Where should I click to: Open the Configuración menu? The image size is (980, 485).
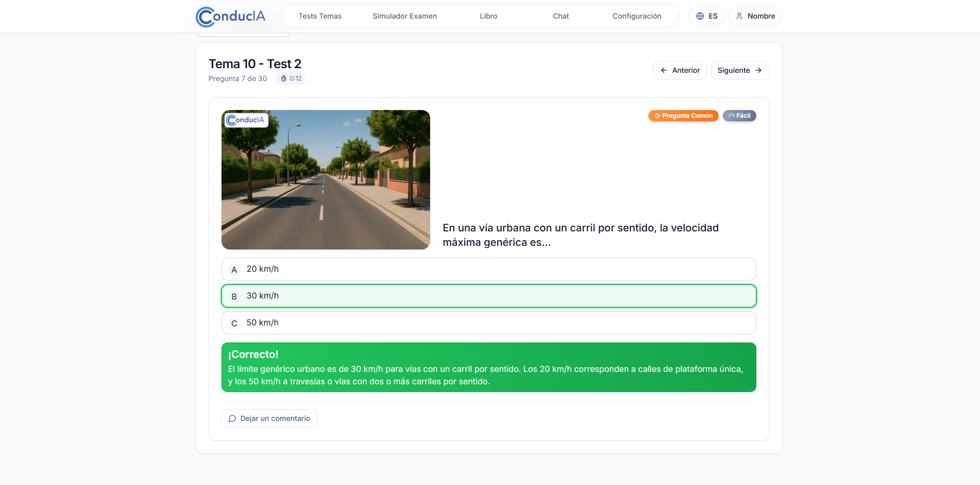(x=637, y=16)
